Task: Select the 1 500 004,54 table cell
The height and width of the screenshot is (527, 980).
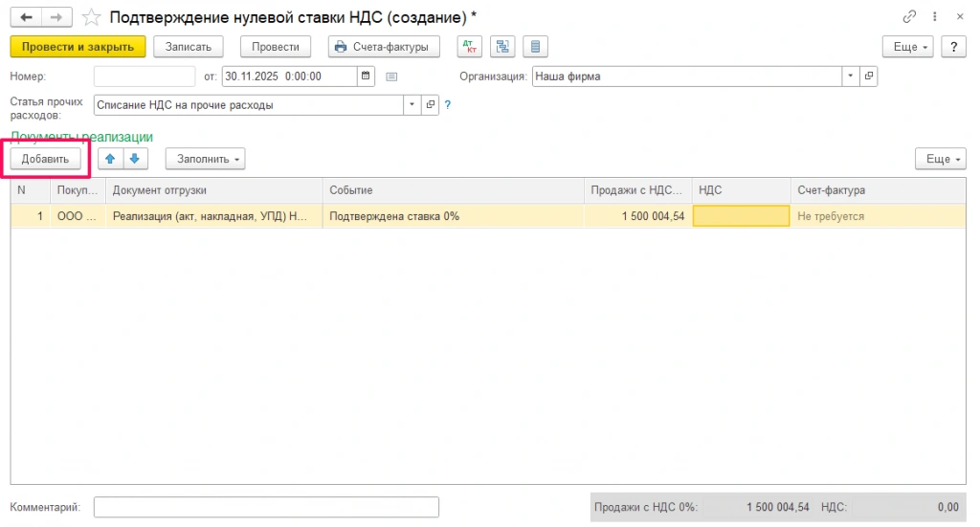Action: (x=637, y=216)
